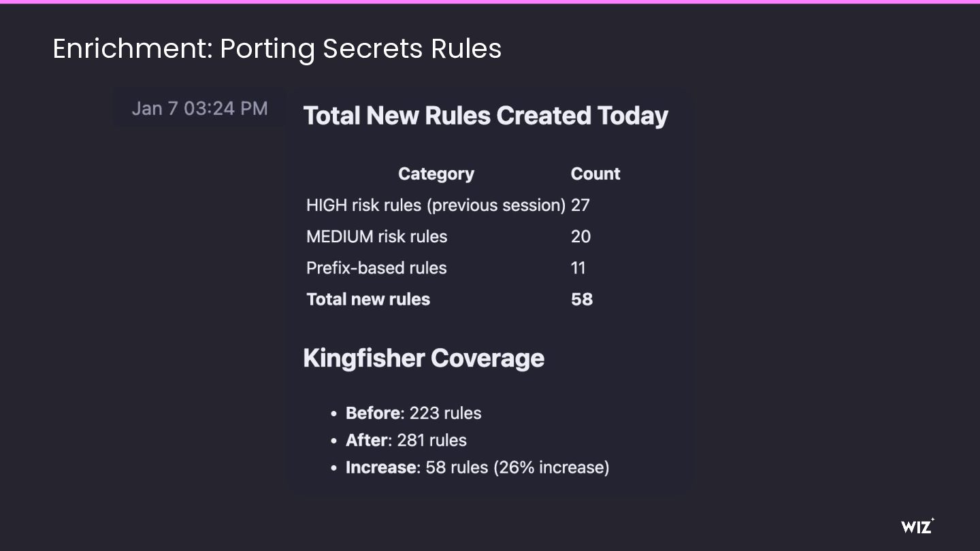Select the 'Category' column header
Viewport: 980px width, 551px height.
(x=436, y=174)
